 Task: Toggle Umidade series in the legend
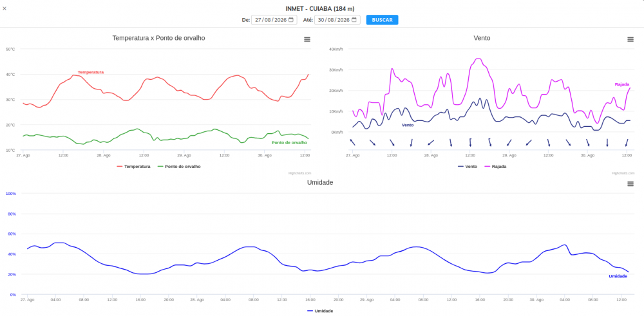click(320, 311)
